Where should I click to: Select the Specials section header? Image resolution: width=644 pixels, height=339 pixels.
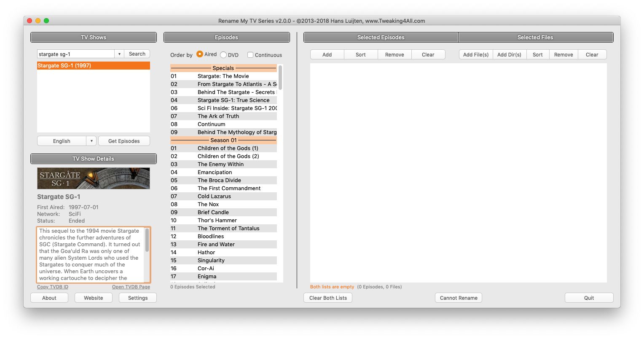(223, 68)
